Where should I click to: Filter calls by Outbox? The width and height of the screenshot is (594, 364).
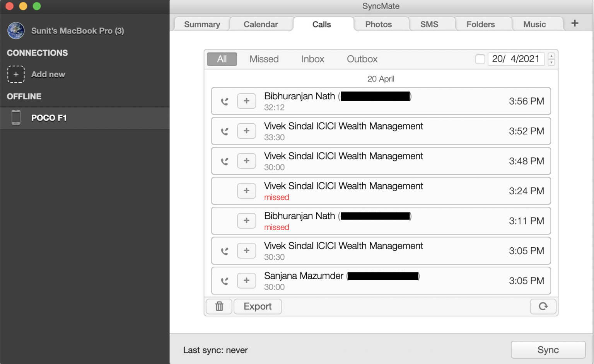(x=362, y=59)
